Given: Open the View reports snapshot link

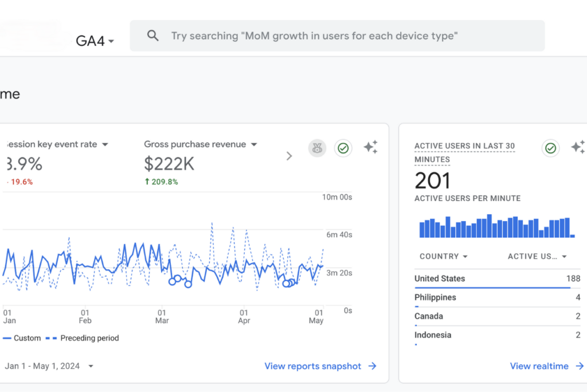Looking at the screenshot, I should 312,366.
